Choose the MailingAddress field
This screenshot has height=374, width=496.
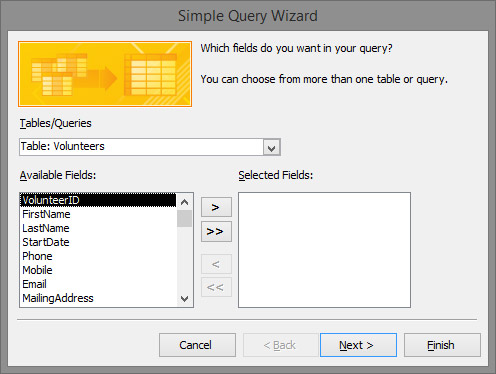(x=99, y=298)
